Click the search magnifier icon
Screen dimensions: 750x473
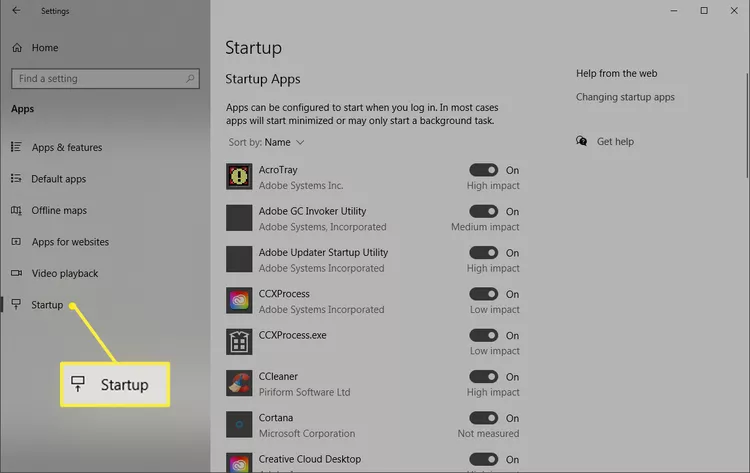pyautogui.click(x=190, y=78)
